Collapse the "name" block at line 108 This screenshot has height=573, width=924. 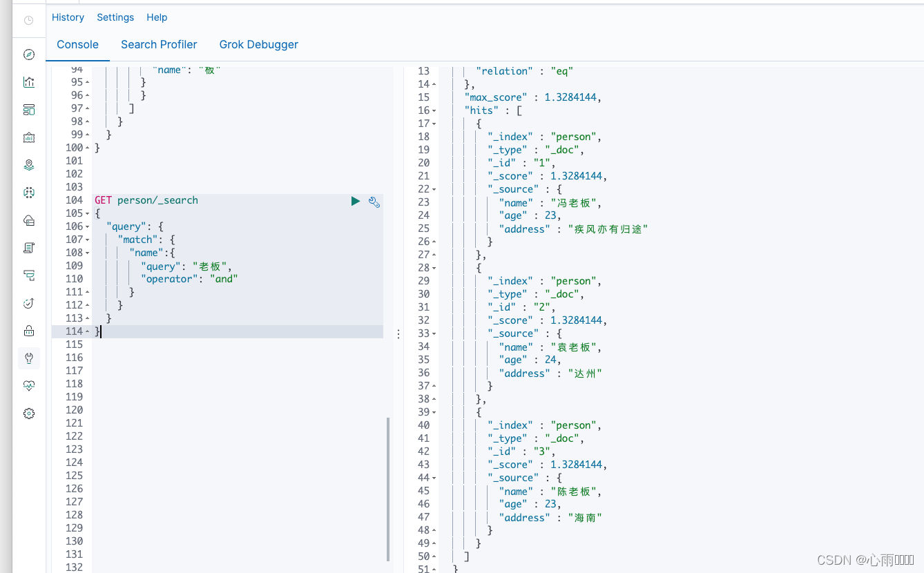point(88,253)
